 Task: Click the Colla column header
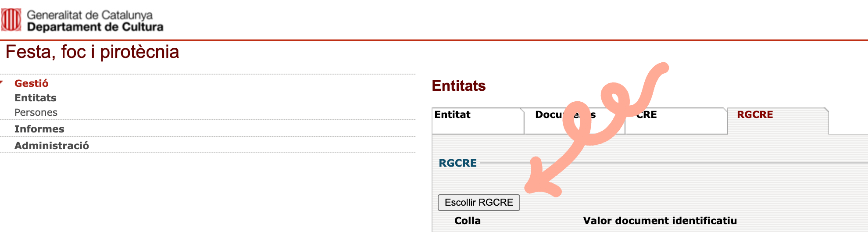click(x=467, y=221)
